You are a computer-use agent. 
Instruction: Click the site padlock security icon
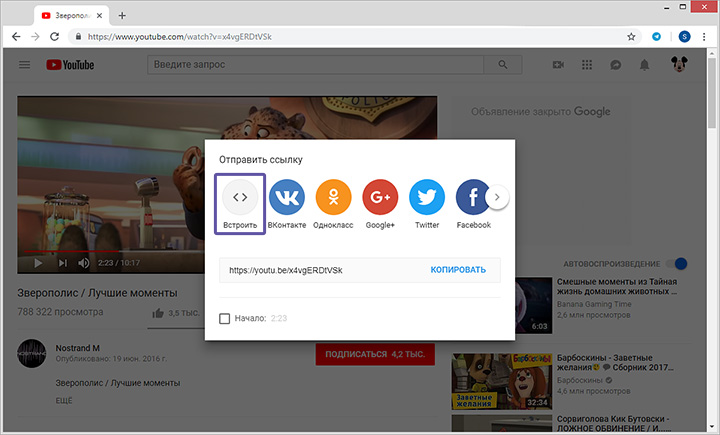coord(78,37)
